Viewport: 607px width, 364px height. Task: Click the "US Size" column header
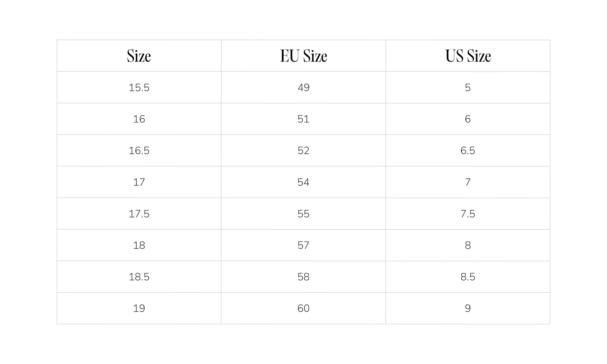468,56
